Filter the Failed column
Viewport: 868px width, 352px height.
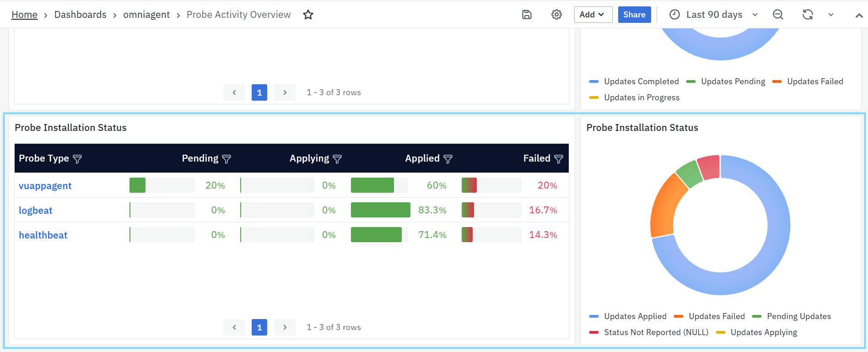(559, 159)
